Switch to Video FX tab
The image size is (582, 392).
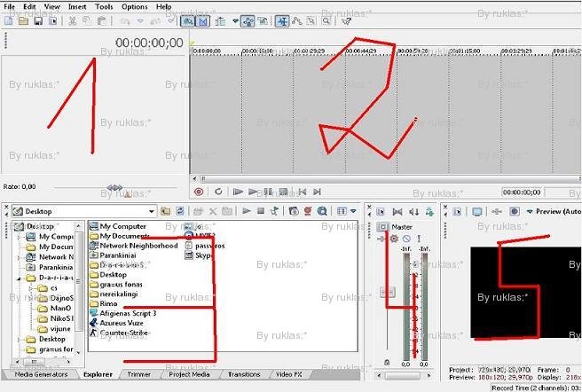tap(288, 374)
